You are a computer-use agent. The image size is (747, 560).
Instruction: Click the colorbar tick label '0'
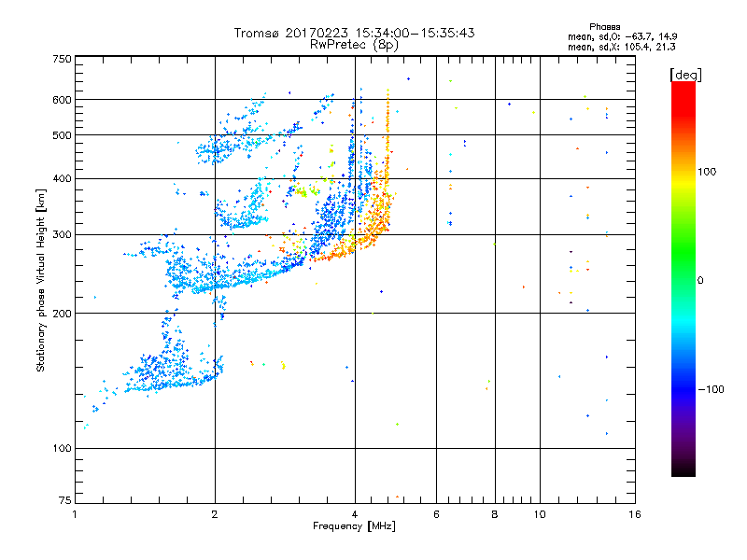coord(700,281)
